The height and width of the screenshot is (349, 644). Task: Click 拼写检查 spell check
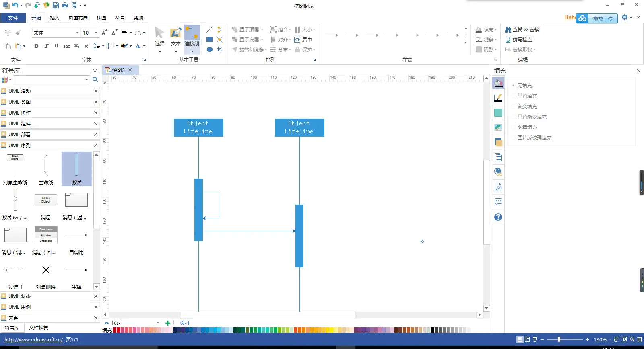(x=519, y=39)
